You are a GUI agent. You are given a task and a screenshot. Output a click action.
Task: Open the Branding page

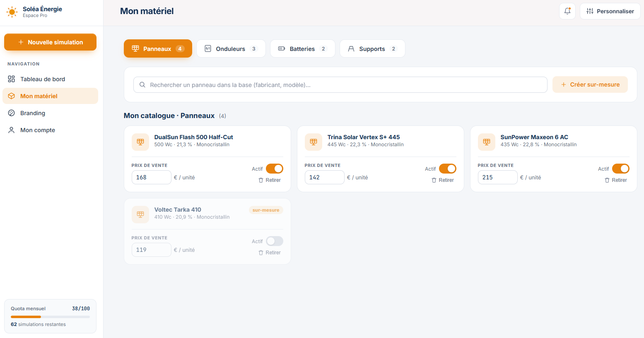coord(50,113)
